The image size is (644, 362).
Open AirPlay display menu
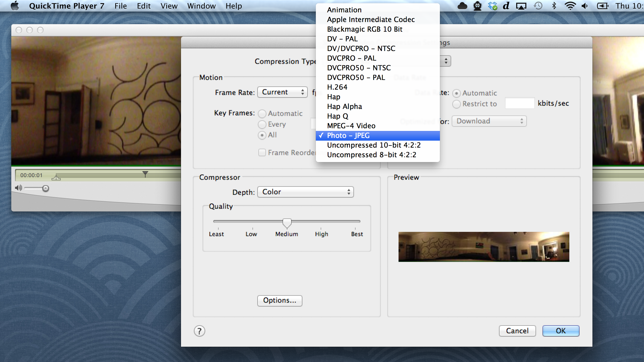coord(521,6)
